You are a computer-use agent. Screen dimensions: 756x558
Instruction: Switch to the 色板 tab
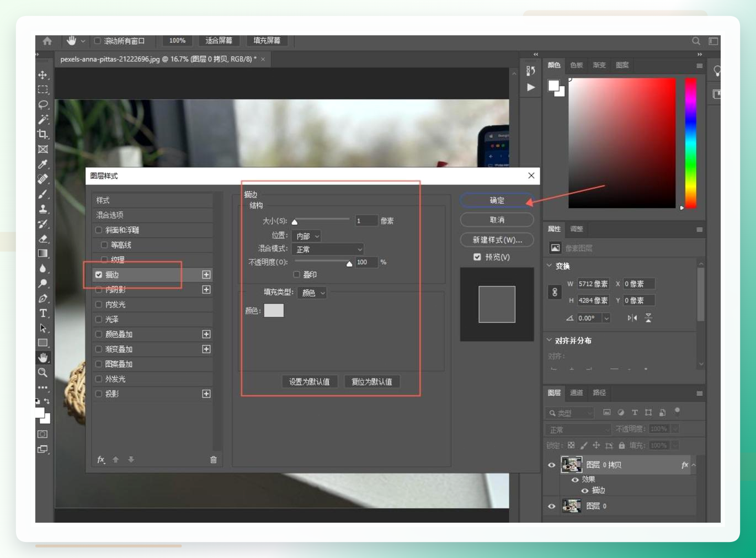pos(577,65)
